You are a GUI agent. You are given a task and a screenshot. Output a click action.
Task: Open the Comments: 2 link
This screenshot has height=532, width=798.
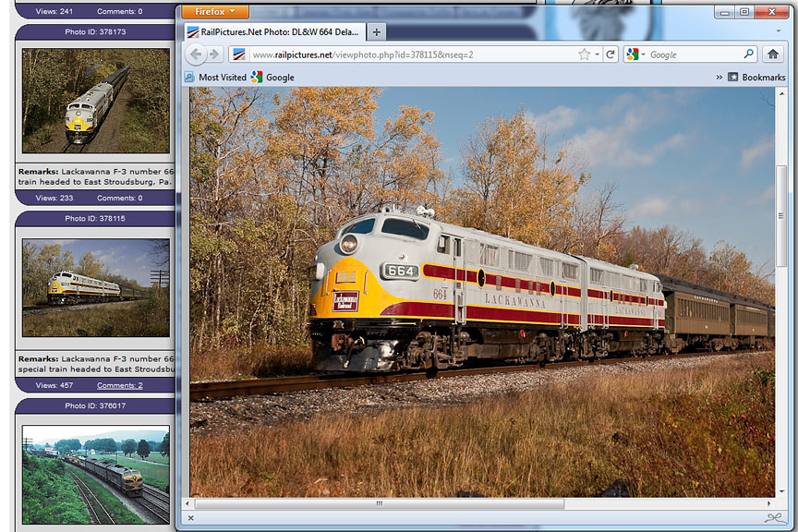coord(120,385)
